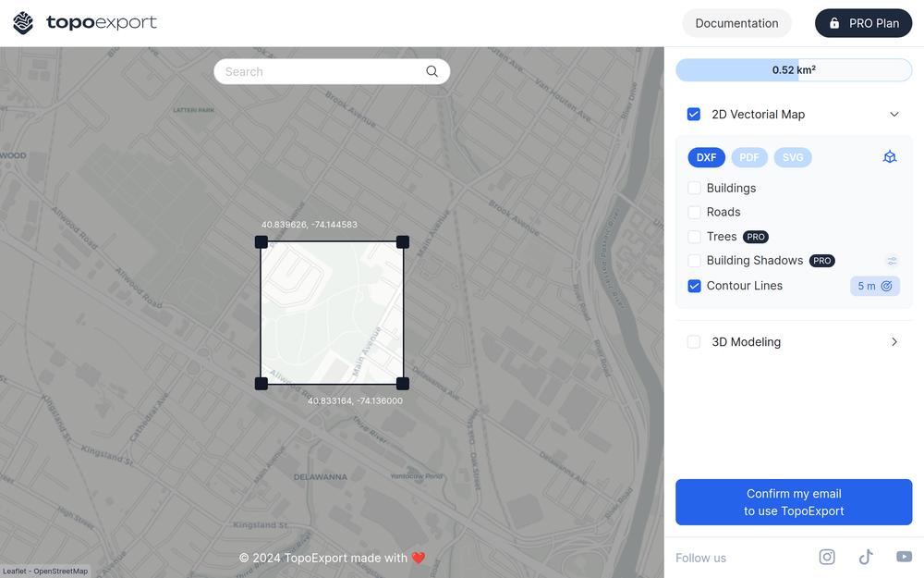Click the search magnifier icon

tap(432, 71)
